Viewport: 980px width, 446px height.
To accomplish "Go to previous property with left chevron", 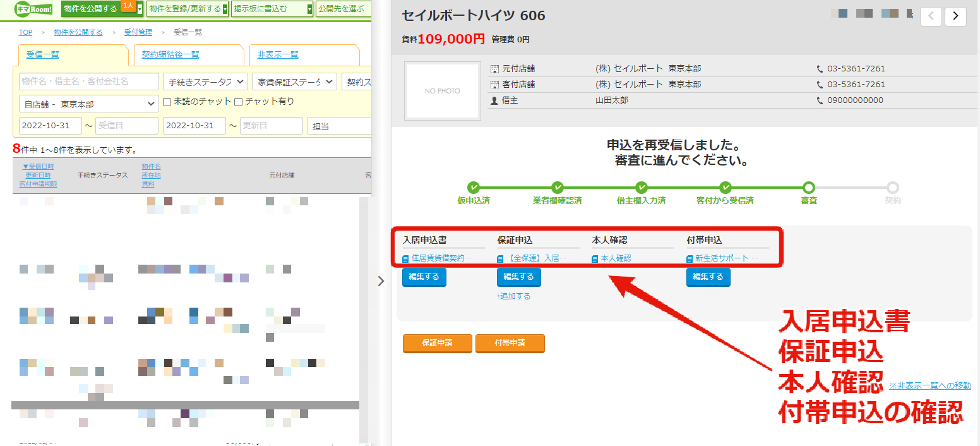I will pyautogui.click(x=931, y=16).
